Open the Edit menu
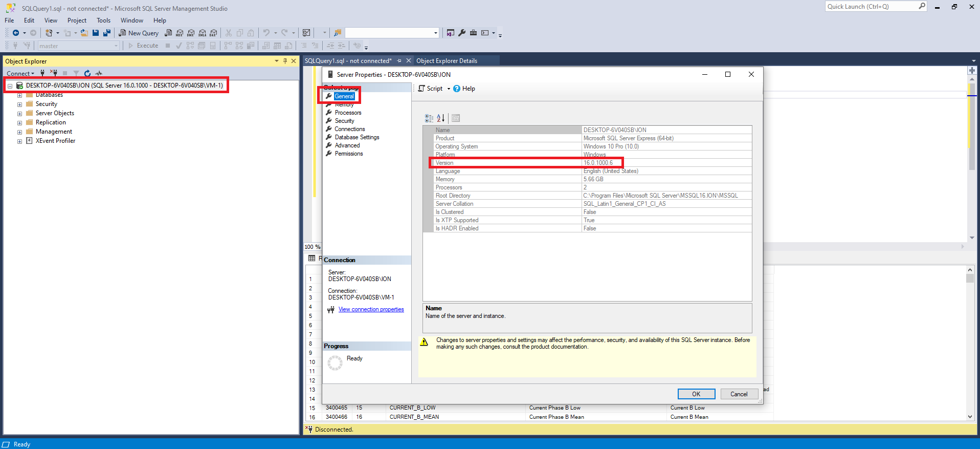 (x=29, y=20)
